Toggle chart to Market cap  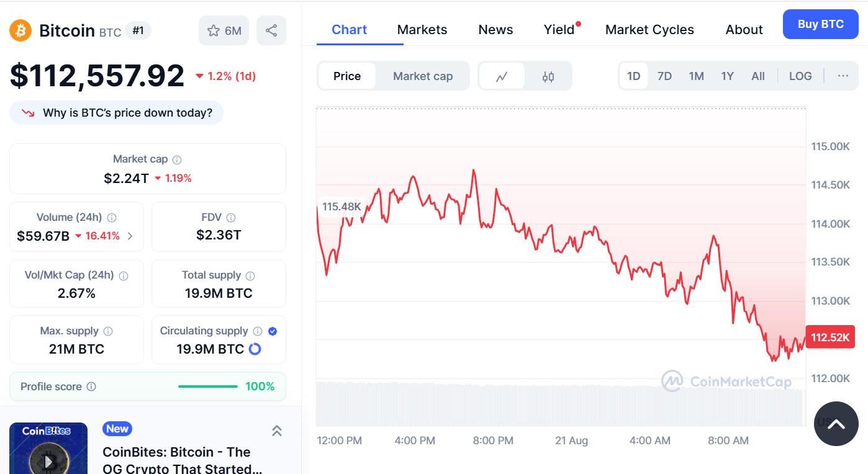(423, 76)
